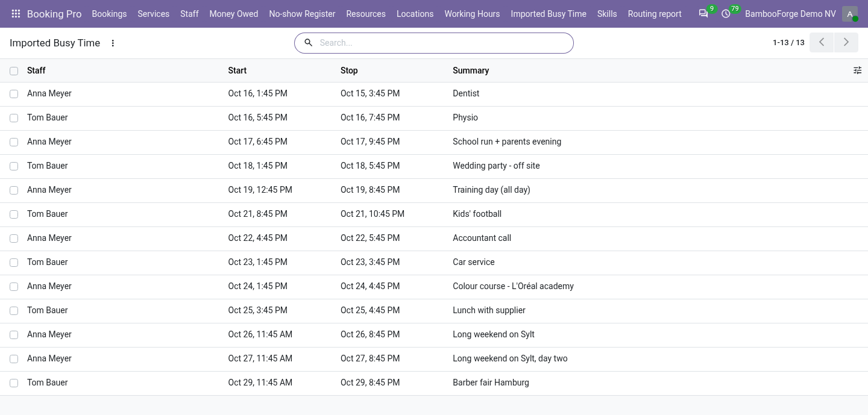Open the No-show Register menu
Screen dimensions: 868x415
[x=302, y=14]
